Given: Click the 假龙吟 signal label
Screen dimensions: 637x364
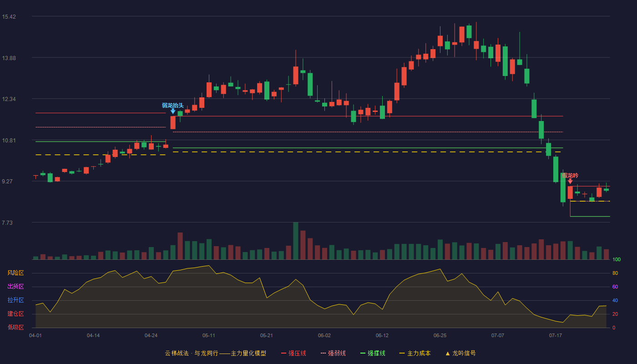Looking at the screenshot, I should [570, 175].
